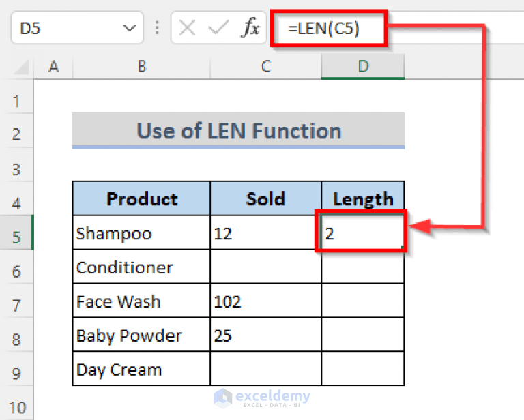This screenshot has width=524, height=420.
Task: Select the empty Length cell for Day Cream
Action: coord(363,369)
